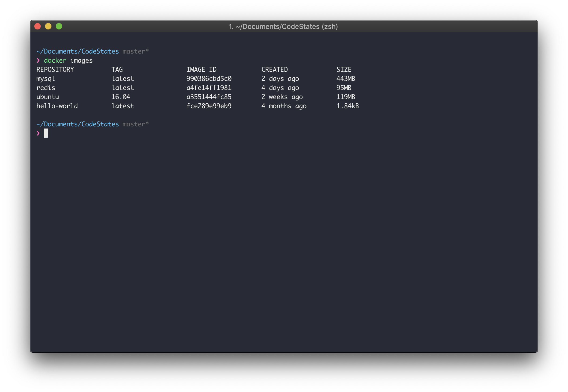Click the ubuntu tag 16.04

pyautogui.click(x=121, y=97)
